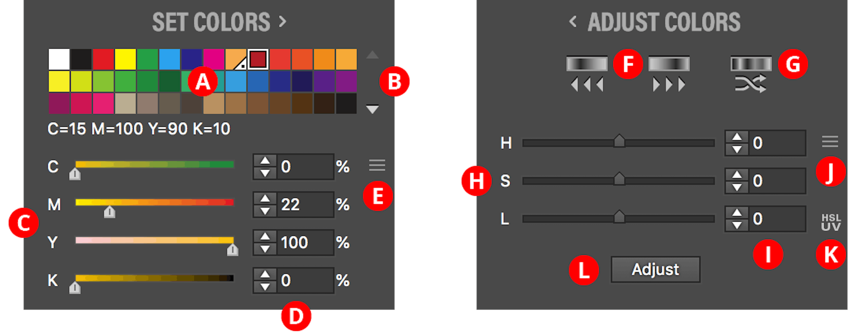This screenshot has height=335, width=868.
Task: Click the left gradient preview strip
Action: point(587,62)
